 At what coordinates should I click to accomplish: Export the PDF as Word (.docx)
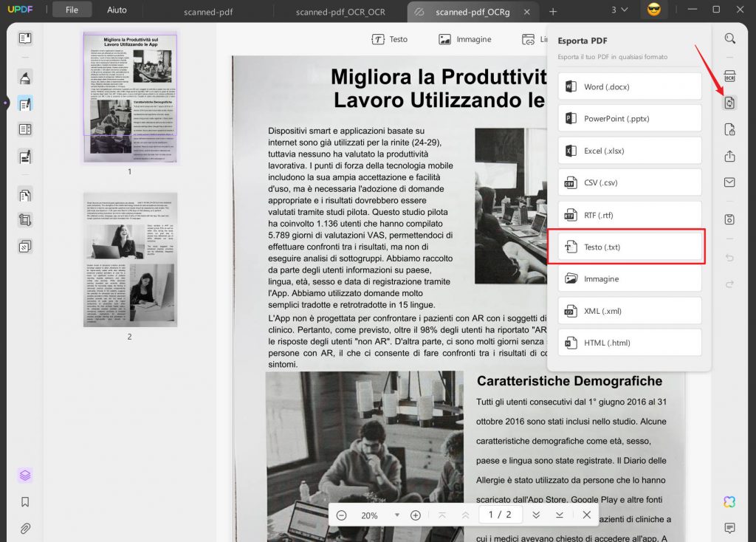[x=629, y=86]
